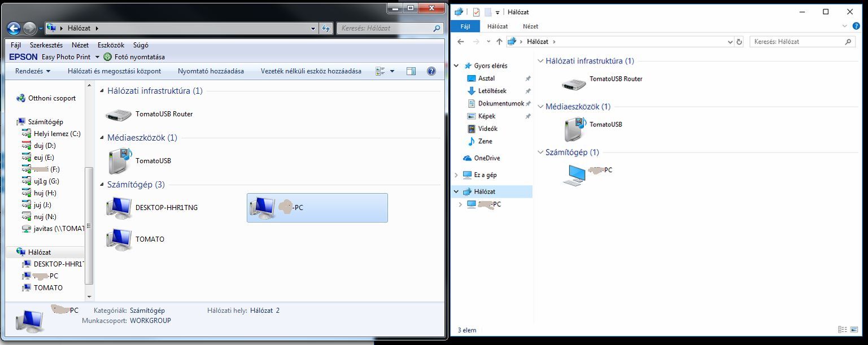Go up one level in the right window
The width and height of the screenshot is (868, 345).
(x=499, y=42)
